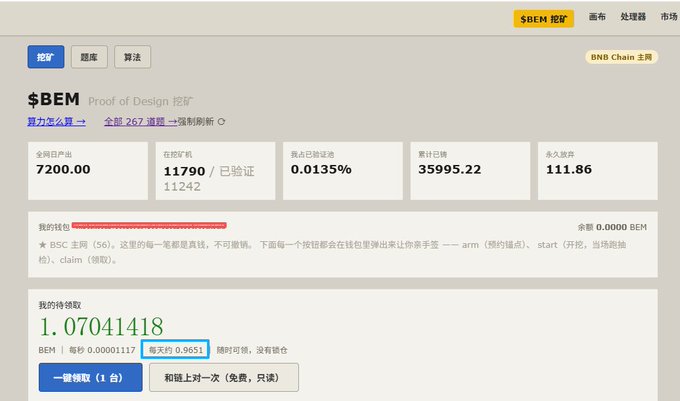Screen dimensions: 680x401
Task: Click the 每秒 0.00001117 rate text
Action: pos(102,350)
